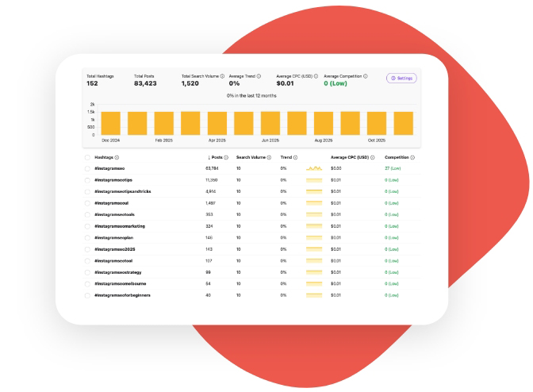Click the Apr 2025 chart bar
The height and width of the screenshot is (392, 533).
[x=217, y=124]
